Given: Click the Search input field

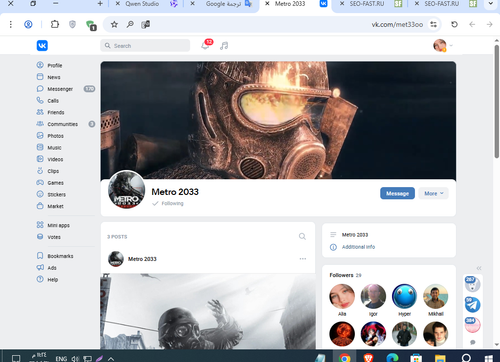Looking at the screenshot, I should pos(145,46).
